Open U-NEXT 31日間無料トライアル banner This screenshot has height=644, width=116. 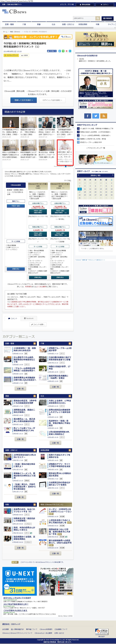click(x=19, y=581)
